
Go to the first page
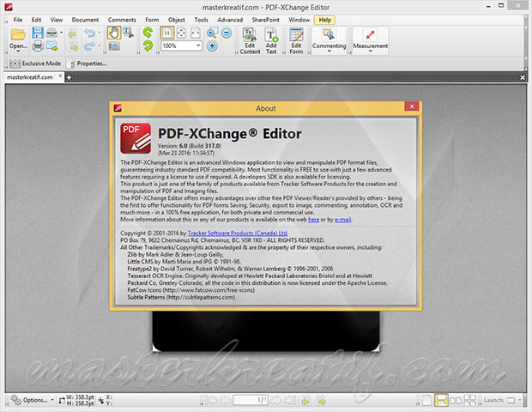click(x=211, y=400)
